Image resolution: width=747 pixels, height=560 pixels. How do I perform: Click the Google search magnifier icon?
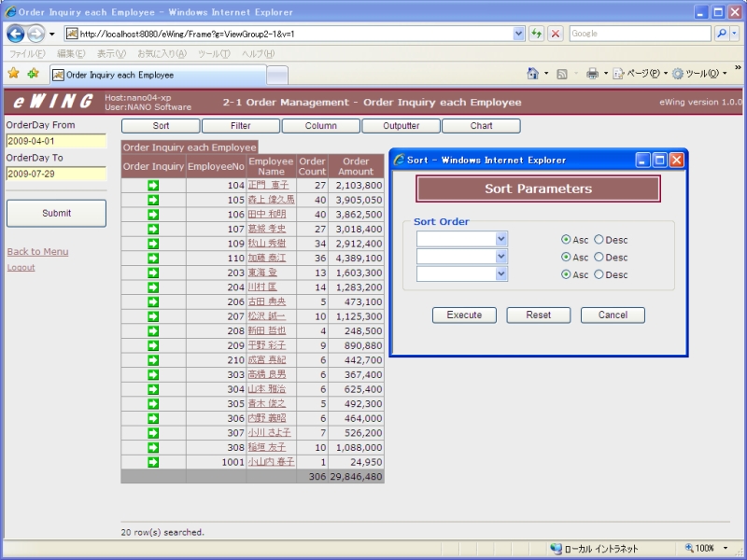722,34
